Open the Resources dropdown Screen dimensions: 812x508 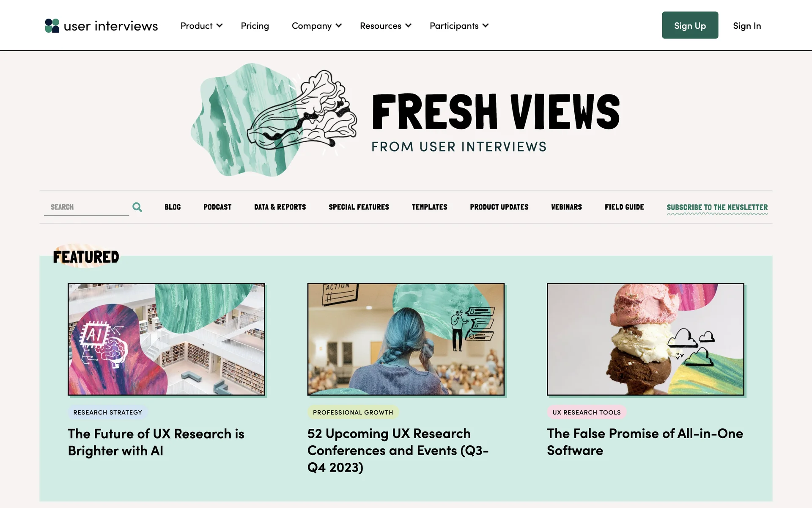point(385,26)
